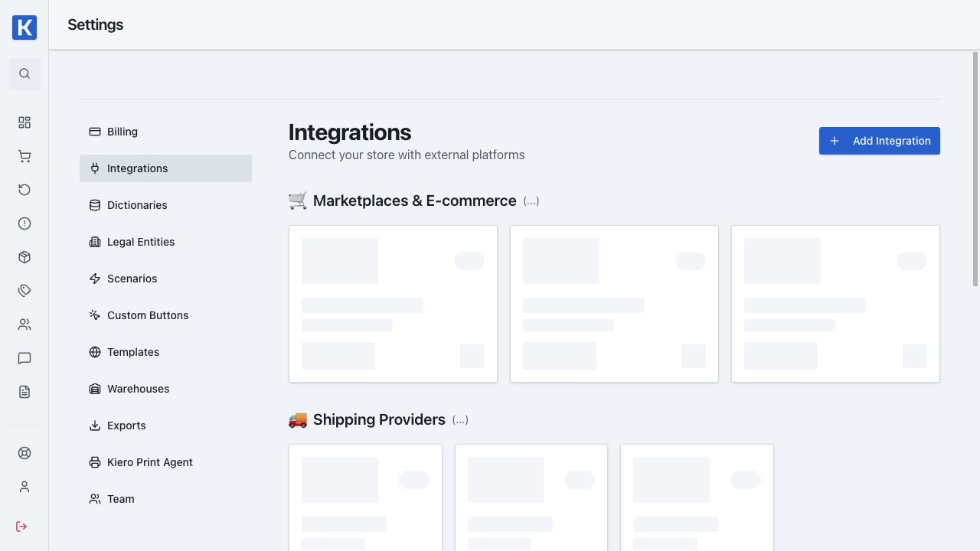The width and height of the screenshot is (980, 551).
Task: Select Integrations in settings menu
Action: point(165,168)
